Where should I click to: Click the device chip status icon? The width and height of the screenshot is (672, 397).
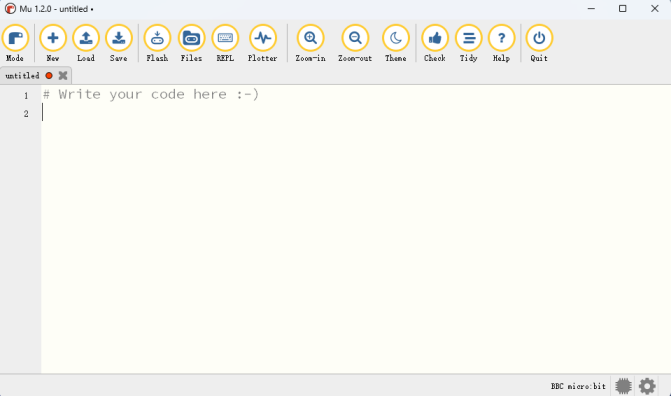click(623, 386)
